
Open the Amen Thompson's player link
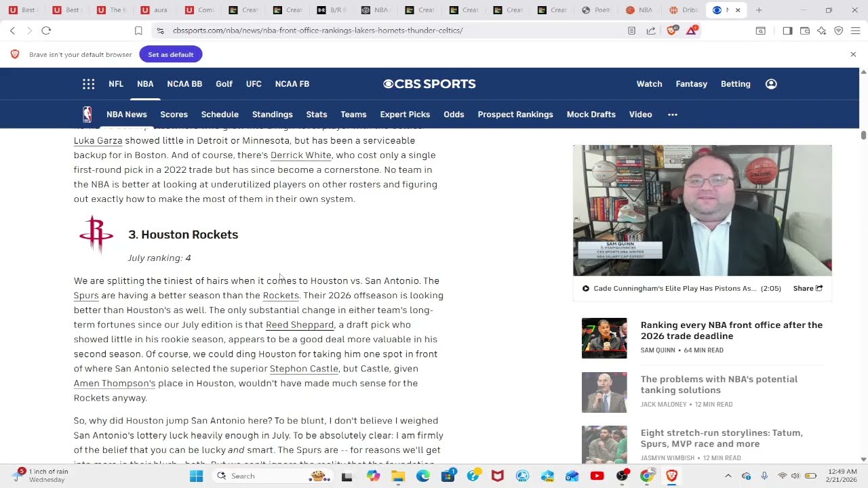(115, 384)
